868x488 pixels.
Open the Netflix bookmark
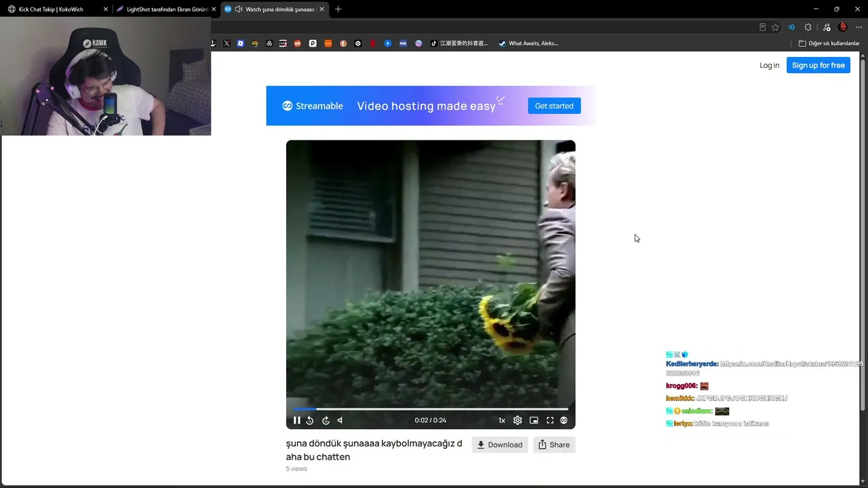373,43
